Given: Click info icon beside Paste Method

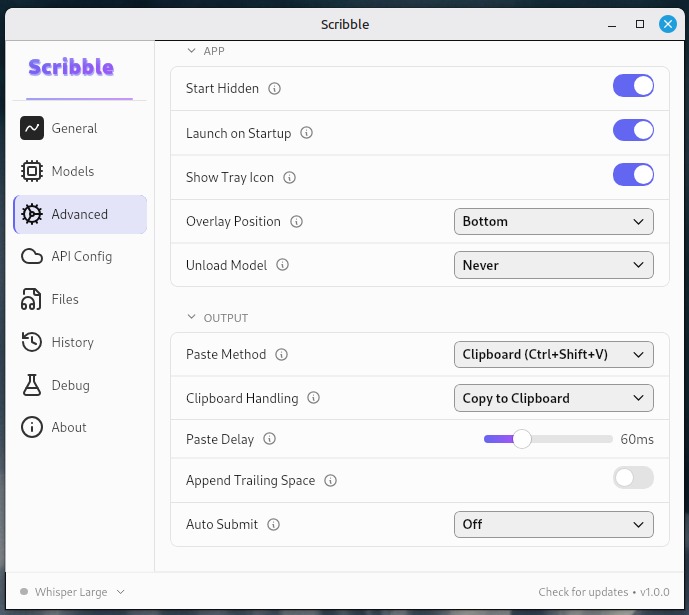Looking at the screenshot, I should click(x=281, y=355).
